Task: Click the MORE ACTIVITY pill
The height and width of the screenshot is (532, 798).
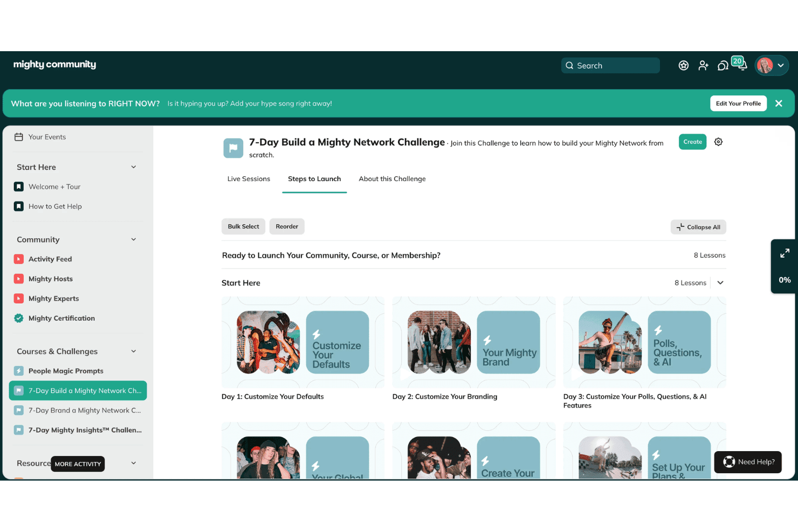Action: [78, 464]
